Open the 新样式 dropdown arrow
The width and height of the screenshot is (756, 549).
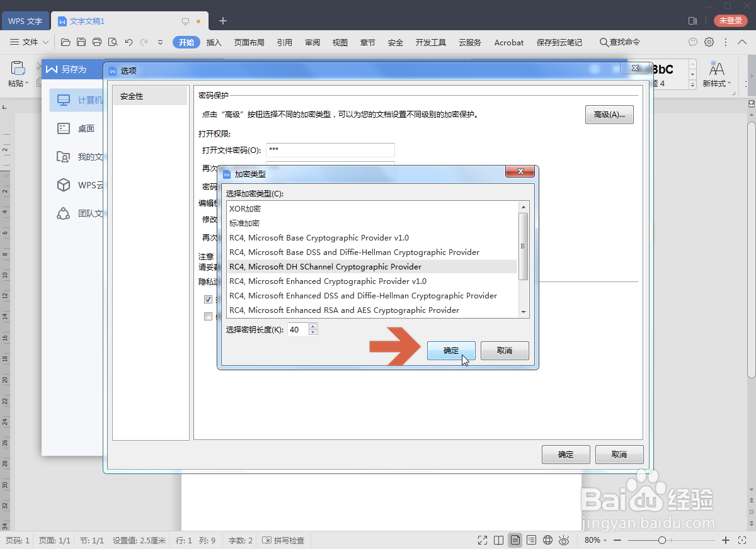click(x=730, y=84)
